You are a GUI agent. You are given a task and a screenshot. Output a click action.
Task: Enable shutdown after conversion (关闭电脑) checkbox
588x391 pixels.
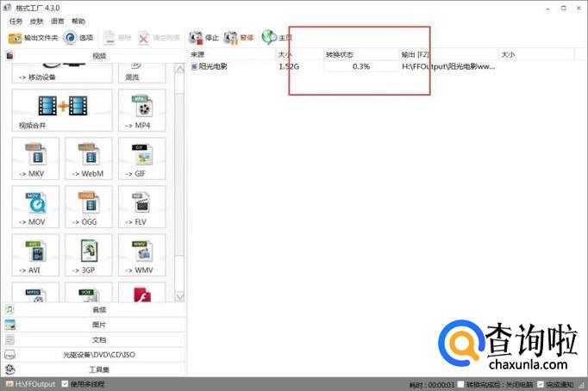(x=462, y=384)
